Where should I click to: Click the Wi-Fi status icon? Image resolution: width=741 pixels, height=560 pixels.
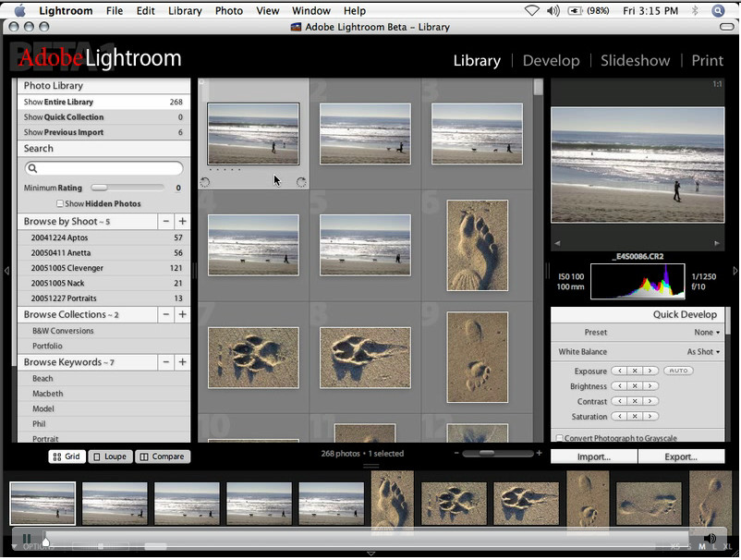(532, 10)
